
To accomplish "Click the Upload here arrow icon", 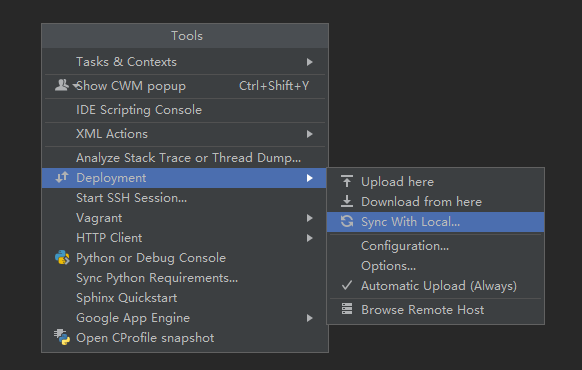I will tap(347, 181).
